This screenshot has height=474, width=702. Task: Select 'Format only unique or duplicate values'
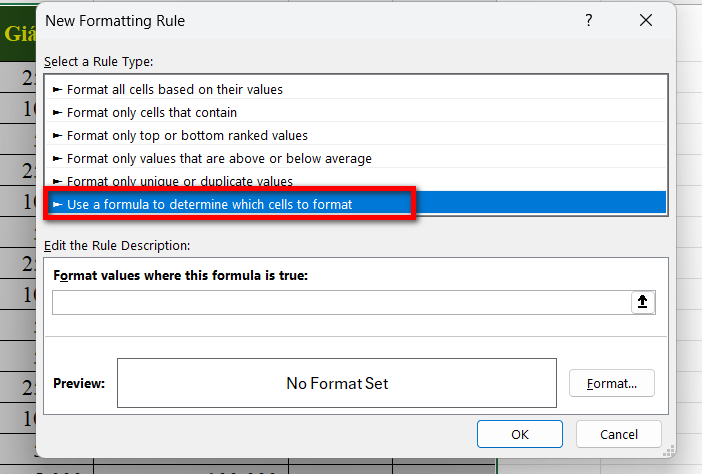click(179, 181)
